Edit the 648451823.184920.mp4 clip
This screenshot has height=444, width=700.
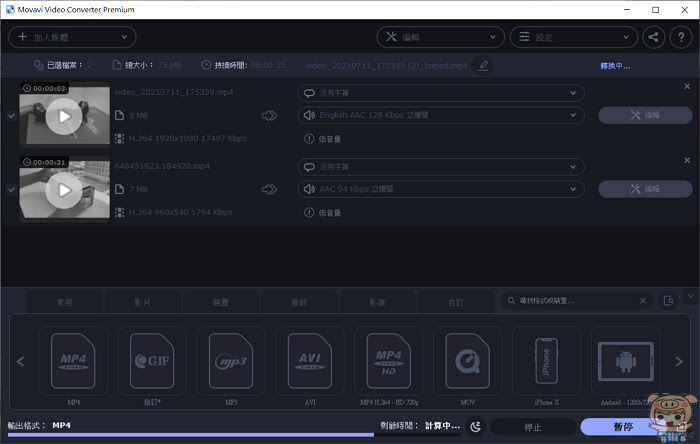(x=645, y=189)
